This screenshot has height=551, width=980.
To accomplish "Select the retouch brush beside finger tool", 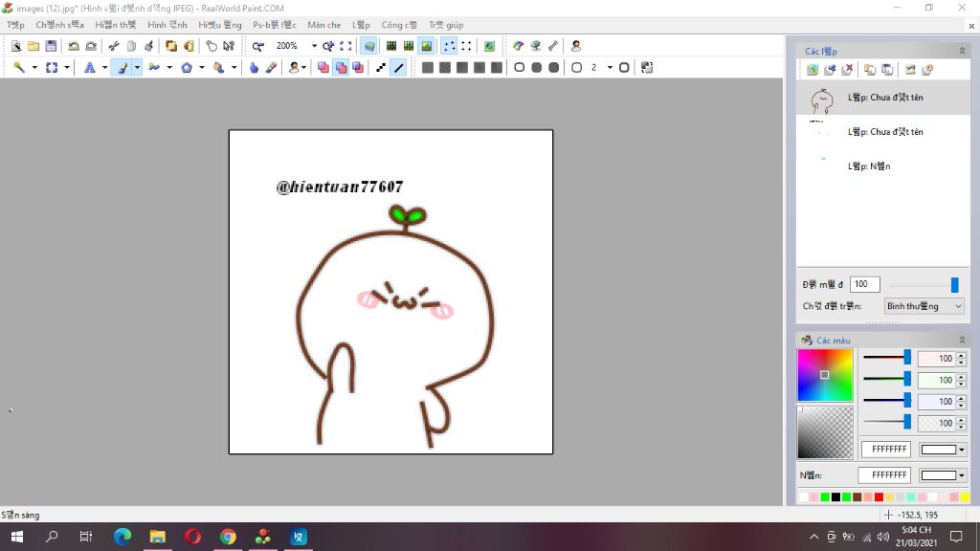I will click(x=271, y=68).
